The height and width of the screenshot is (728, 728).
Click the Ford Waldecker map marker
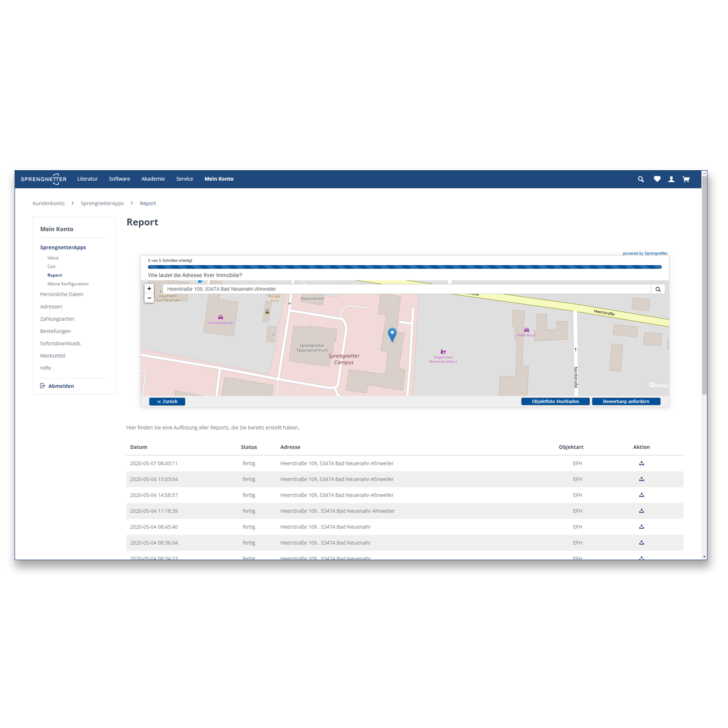[221, 318]
